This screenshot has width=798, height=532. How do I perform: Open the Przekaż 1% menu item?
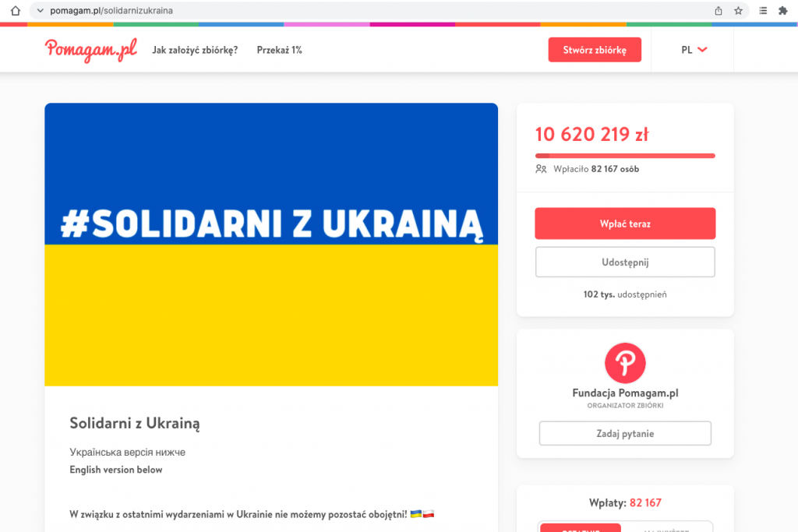(280, 50)
